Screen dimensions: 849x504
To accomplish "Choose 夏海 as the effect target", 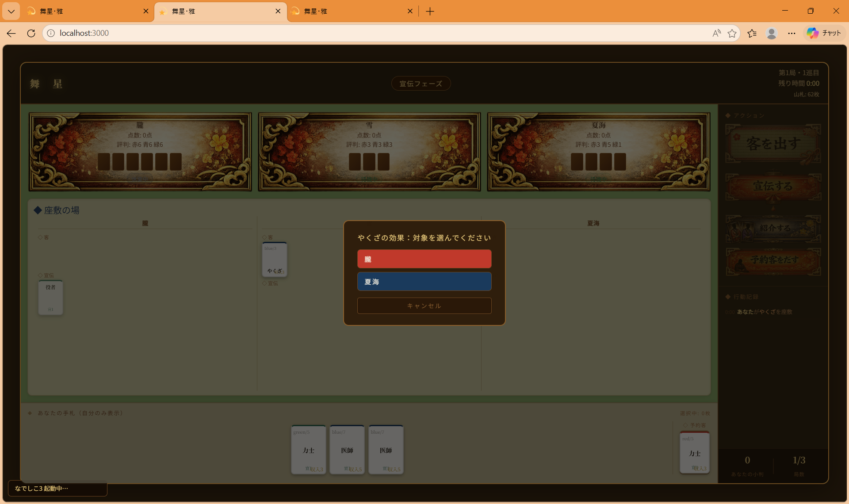I will [424, 282].
